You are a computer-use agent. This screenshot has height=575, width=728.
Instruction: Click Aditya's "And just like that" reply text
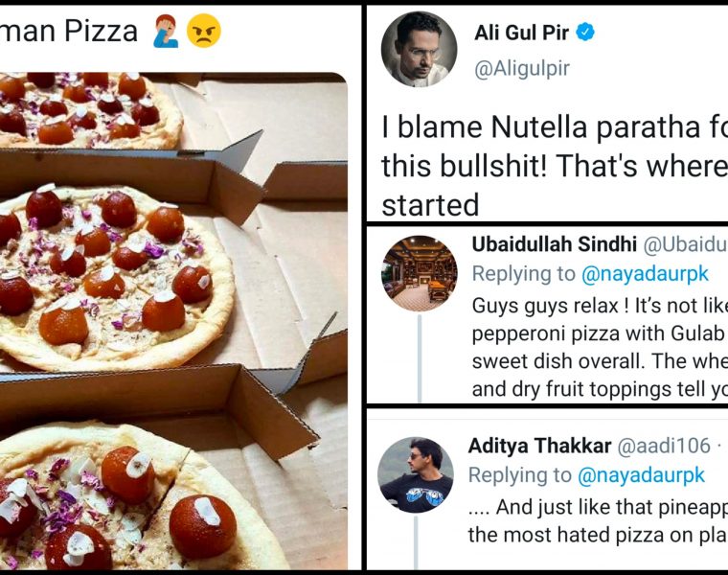point(597,519)
